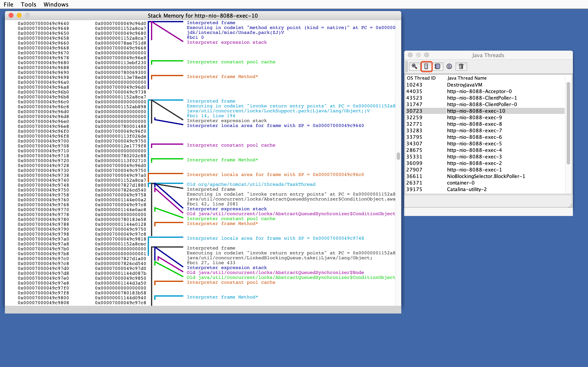Image resolution: width=588 pixels, height=367 pixels.
Task: Open the Tools menu
Action: click(28, 4)
